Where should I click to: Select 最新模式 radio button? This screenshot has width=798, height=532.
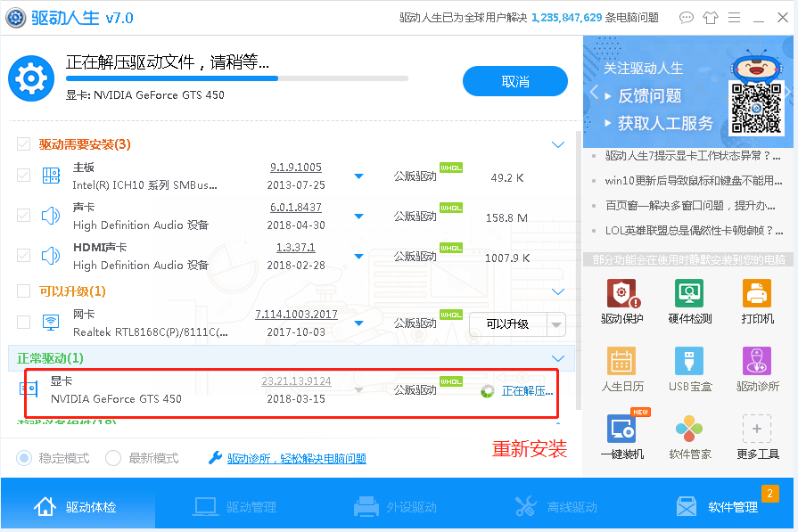pos(113,458)
